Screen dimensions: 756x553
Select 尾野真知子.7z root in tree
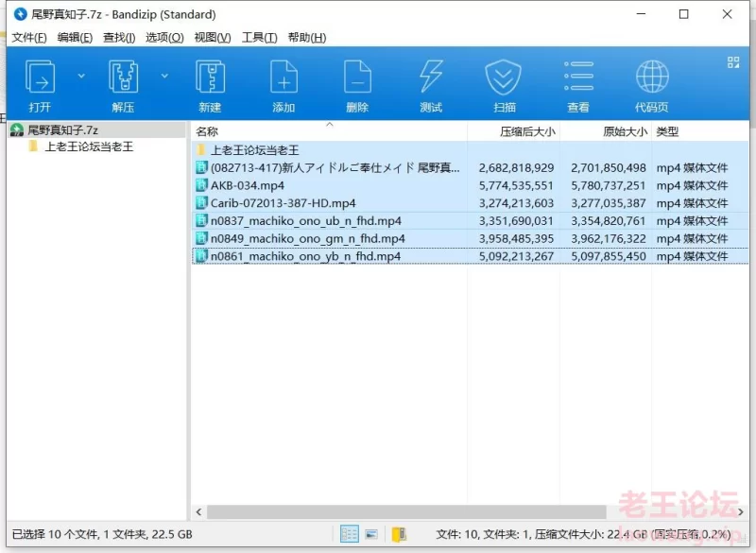(62, 130)
